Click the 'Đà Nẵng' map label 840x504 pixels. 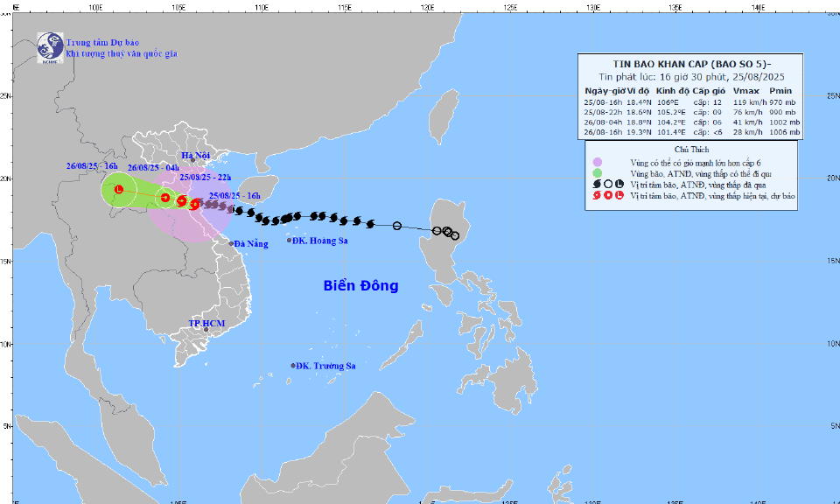coord(251,244)
